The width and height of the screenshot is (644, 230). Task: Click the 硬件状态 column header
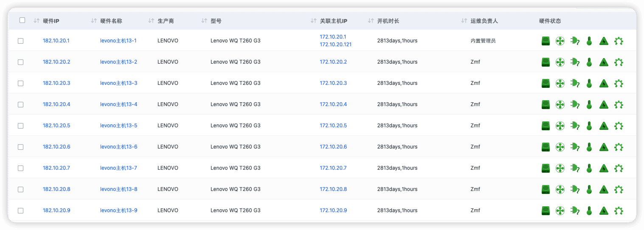[x=550, y=21]
